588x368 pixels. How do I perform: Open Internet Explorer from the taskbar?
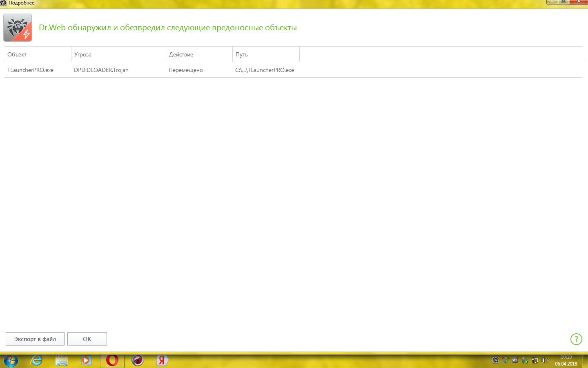point(37,360)
